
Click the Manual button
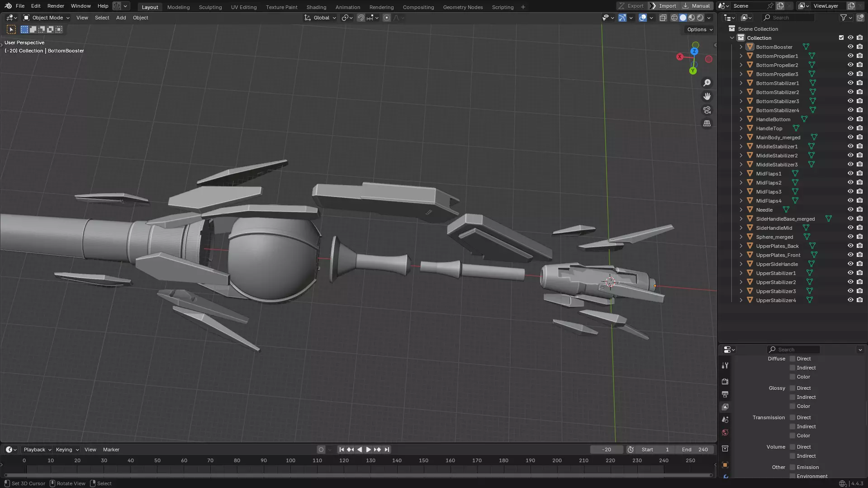pyautogui.click(x=697, y=6)
